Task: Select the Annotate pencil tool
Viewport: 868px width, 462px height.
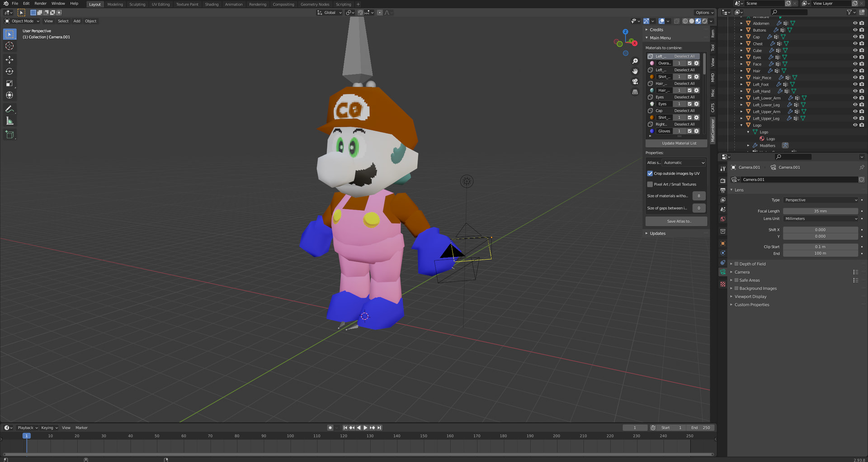Action: click(x=9, y=109)
